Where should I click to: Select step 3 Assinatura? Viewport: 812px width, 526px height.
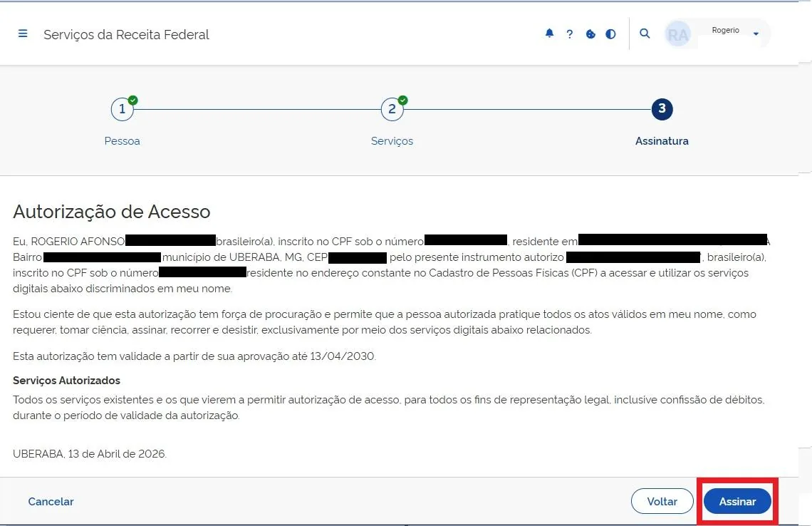pyautogui.click(x=662, y=109)
